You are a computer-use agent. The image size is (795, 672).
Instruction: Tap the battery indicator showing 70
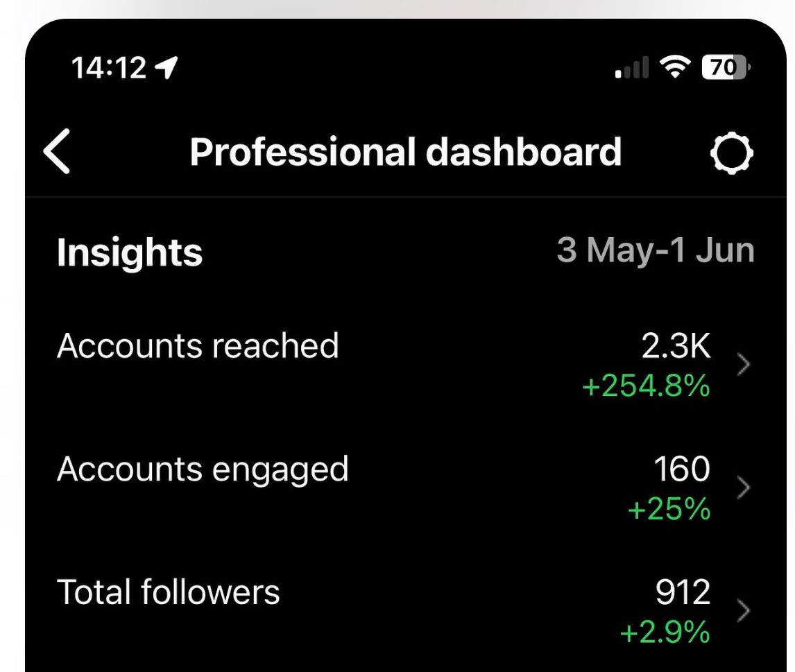coord(726,67)
